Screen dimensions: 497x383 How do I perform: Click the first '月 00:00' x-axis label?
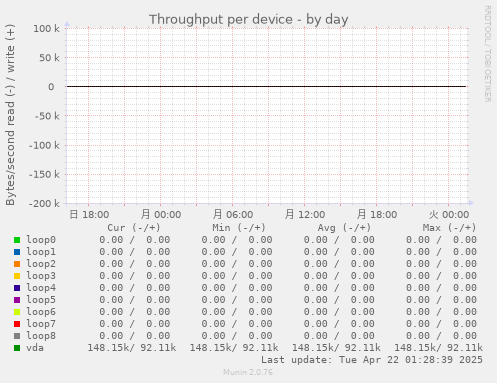[x=161, y=214]
